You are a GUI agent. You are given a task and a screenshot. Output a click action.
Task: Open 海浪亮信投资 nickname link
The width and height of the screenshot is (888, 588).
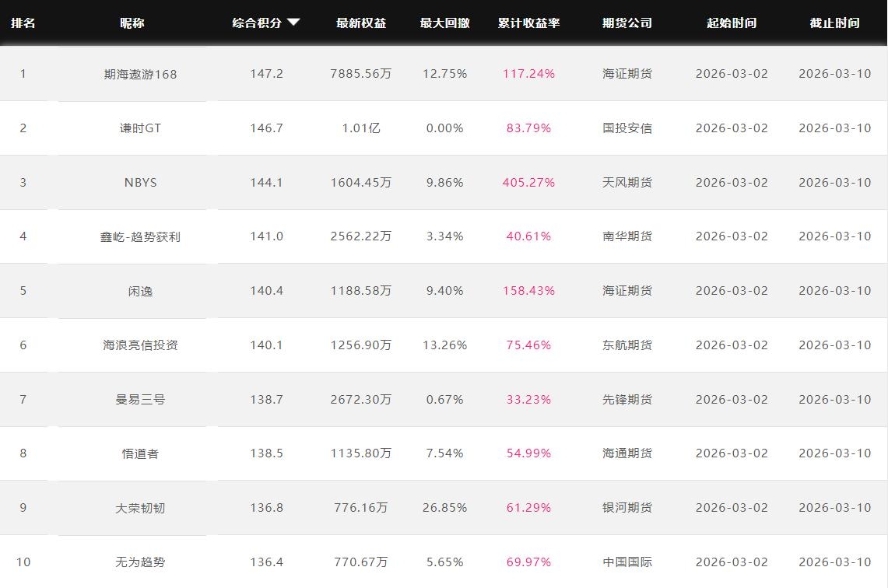pyautogui.click(x=140, y=345)
